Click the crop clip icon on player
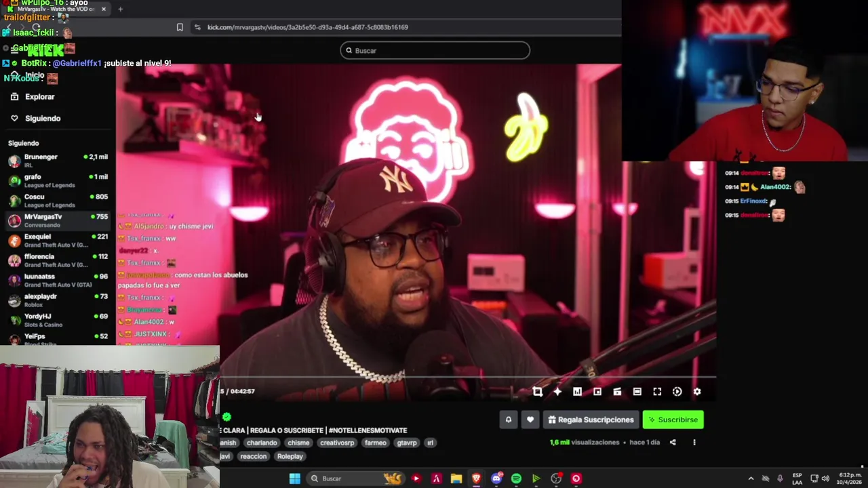The width and height of the screenshot is (868, 488). click(x=538, y=392)
